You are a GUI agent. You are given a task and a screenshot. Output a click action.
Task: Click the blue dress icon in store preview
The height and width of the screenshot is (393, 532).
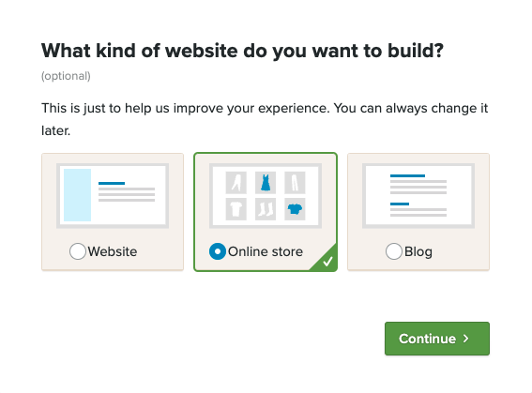(x=266, y=182)
